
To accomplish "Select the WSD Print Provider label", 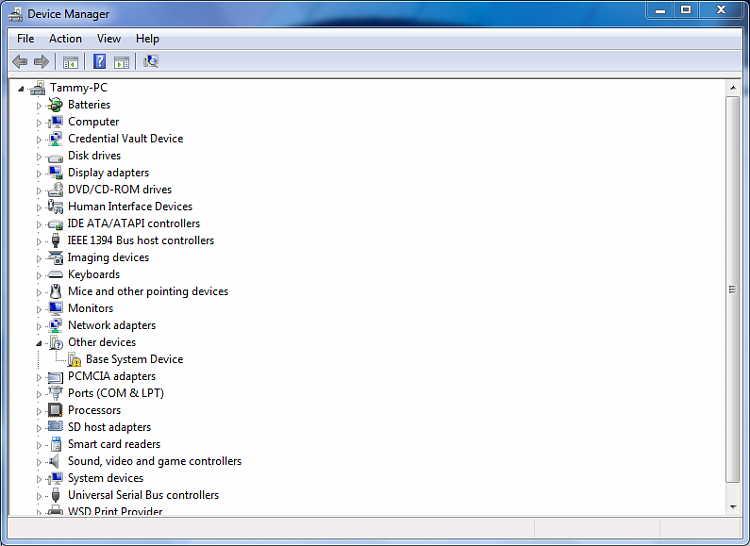I will pyautogui.click(x=115, y=511).
